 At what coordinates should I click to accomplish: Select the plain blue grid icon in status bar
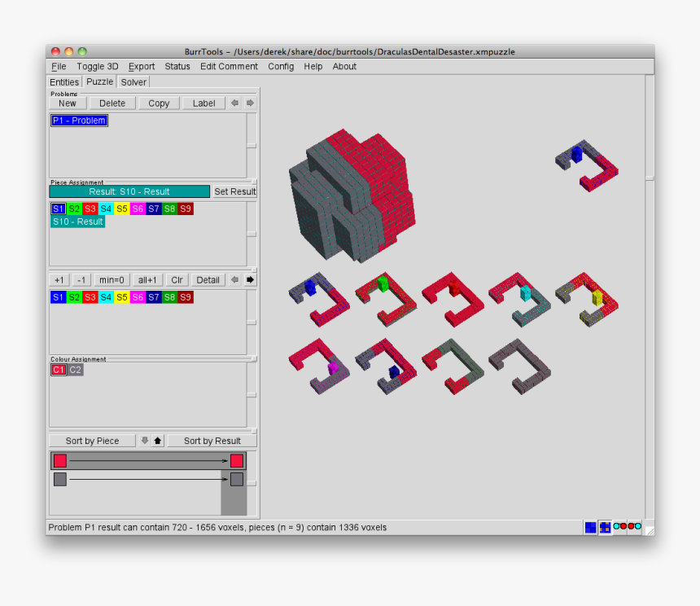click(x=590, y=527)
